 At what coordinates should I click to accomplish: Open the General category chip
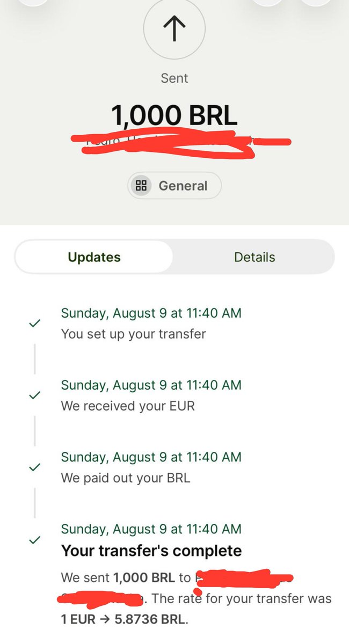coord(174,186)
